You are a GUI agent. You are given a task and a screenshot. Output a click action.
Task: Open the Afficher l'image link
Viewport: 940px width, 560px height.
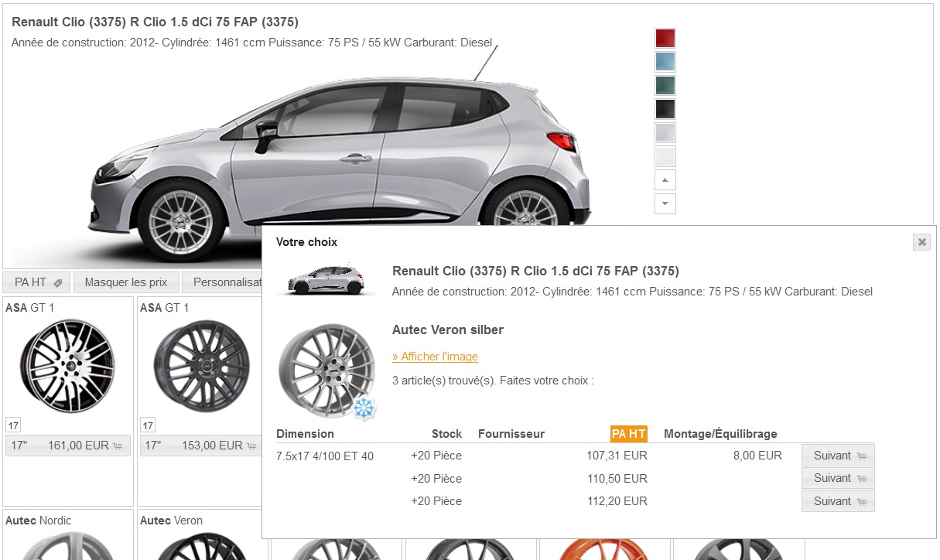point(435,357)
